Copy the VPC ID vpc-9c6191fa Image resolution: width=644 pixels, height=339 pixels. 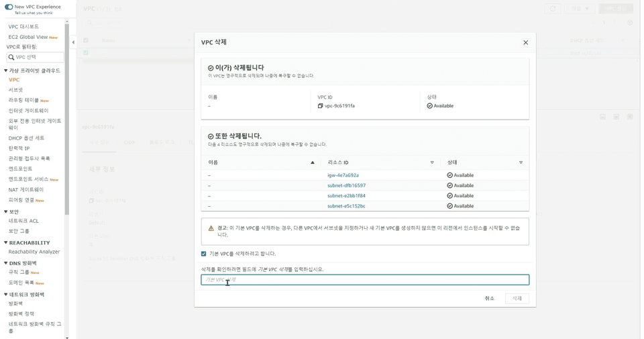(x=321, y=106)
